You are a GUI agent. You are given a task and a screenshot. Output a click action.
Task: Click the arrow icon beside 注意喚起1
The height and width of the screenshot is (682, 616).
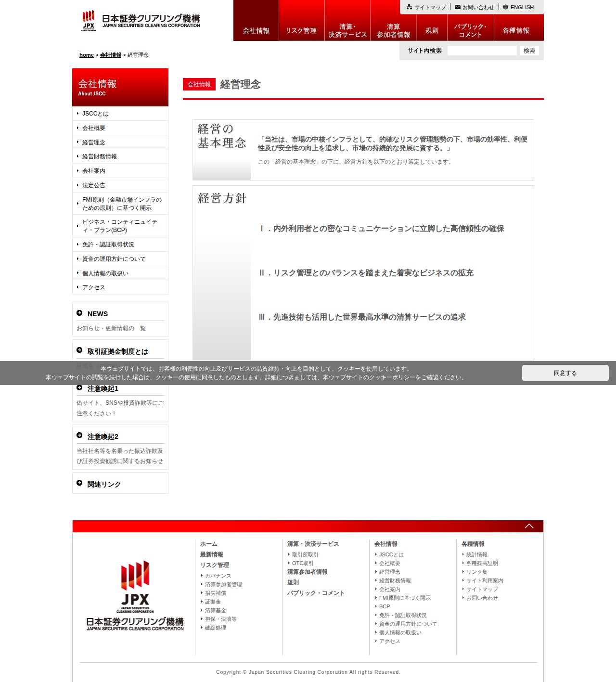coord(79,387)
